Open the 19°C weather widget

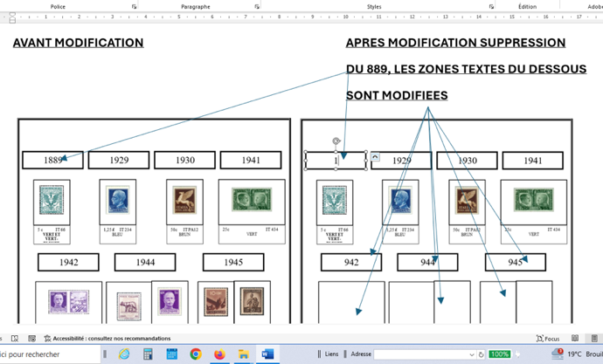[576, 354]
